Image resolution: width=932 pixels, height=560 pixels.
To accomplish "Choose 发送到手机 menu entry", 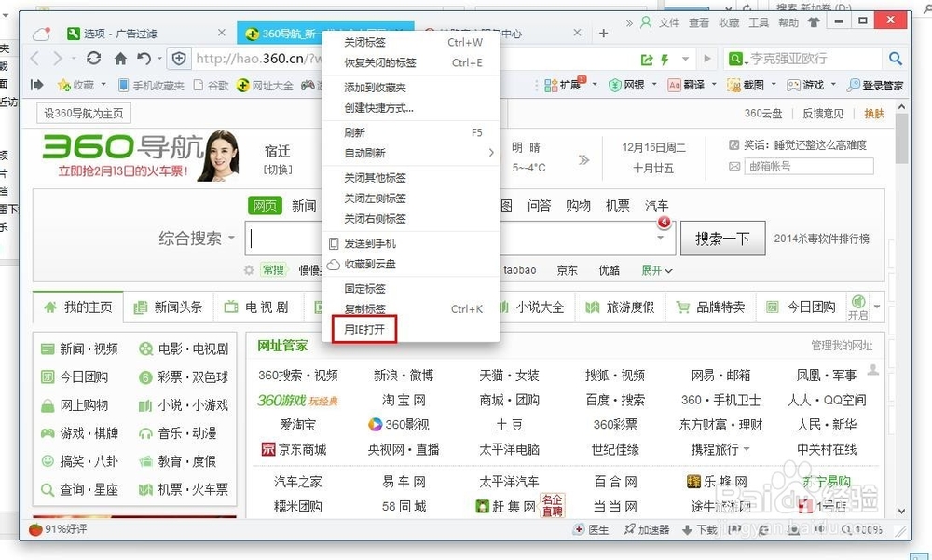I will tap(411, 243).
